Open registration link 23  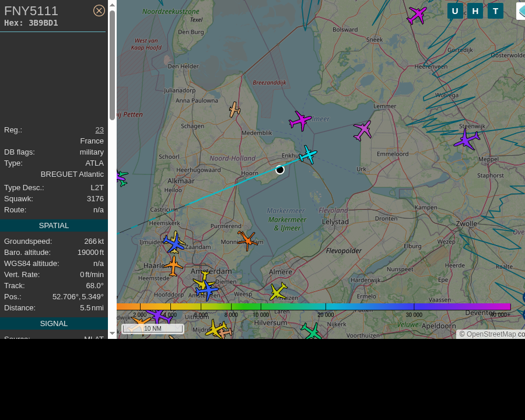click(99, 130)
